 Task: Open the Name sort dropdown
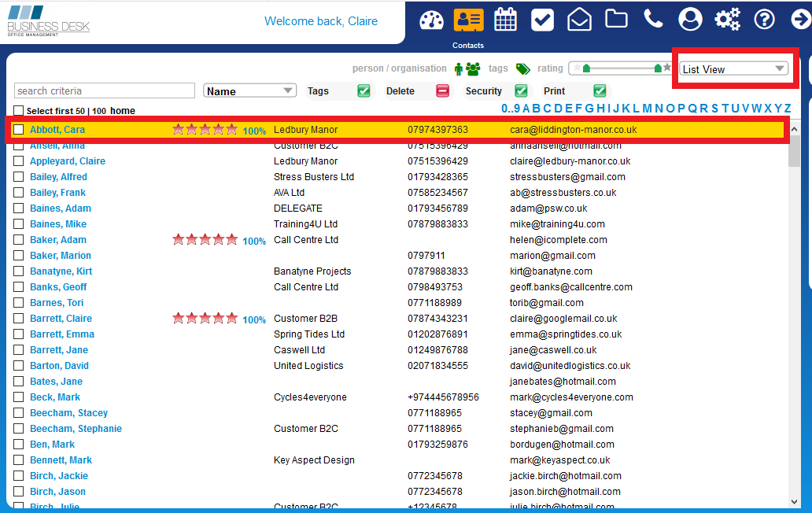(x=249, y=90)
